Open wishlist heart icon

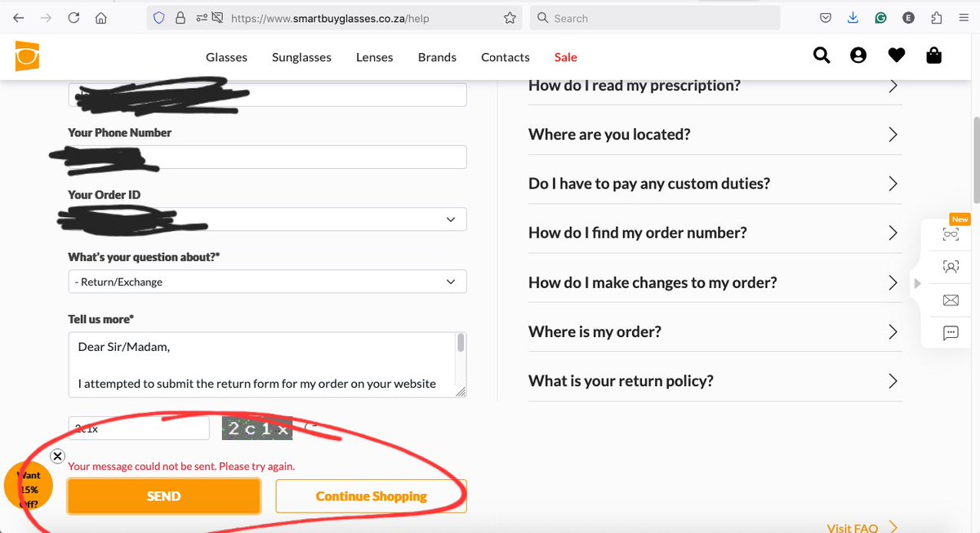[x=897, y=56]
